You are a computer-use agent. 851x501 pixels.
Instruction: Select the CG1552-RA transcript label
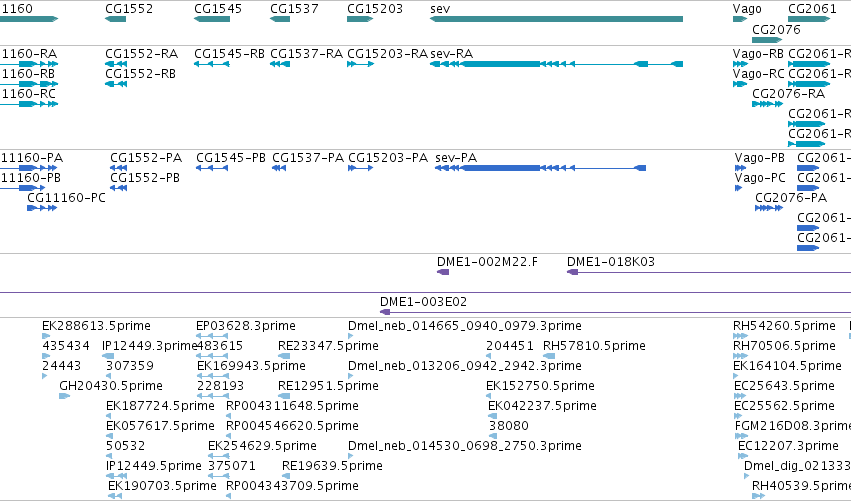(x=142, y=54)
